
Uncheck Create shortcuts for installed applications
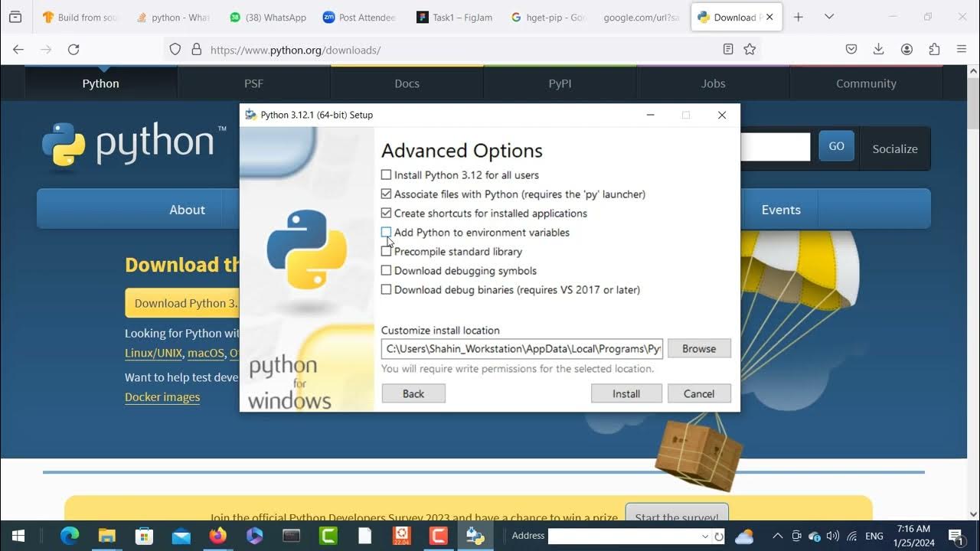(x=386, y=214)
